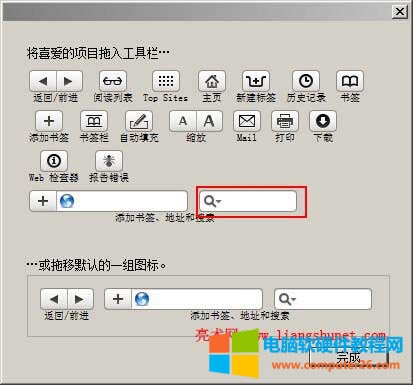This screenshot has height=385, width=413.
Task: Click the address field beside the globe icon
Action: click(x=130, y=201)
